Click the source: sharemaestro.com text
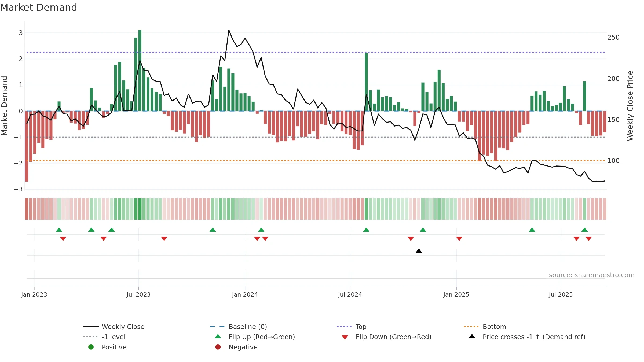The image size is (644, 362). pos(592,275)
